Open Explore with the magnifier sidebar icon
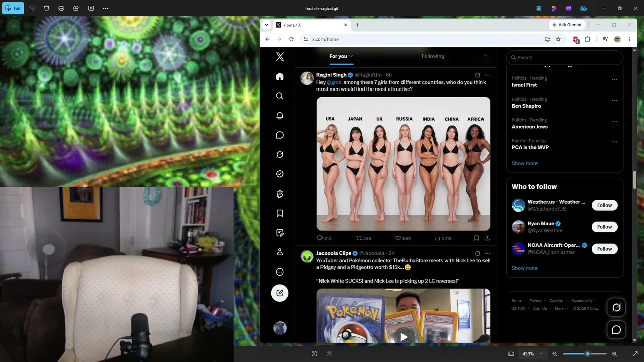644x362 pixels. click(x=280, y=96)
